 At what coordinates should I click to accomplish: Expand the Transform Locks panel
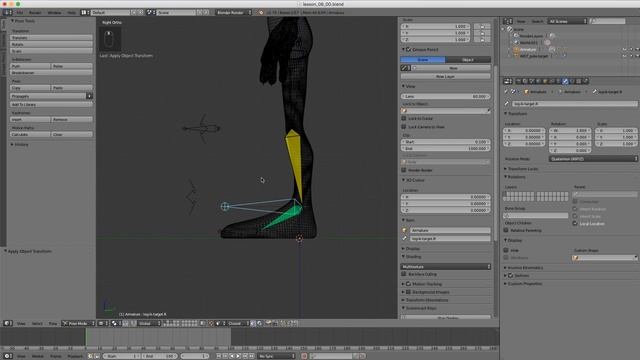pyautogui.click(x=521, y=169)
